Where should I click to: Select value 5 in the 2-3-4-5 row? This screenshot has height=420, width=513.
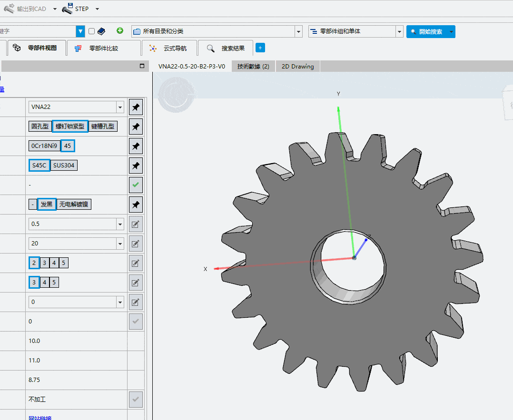tap(64, 263)
